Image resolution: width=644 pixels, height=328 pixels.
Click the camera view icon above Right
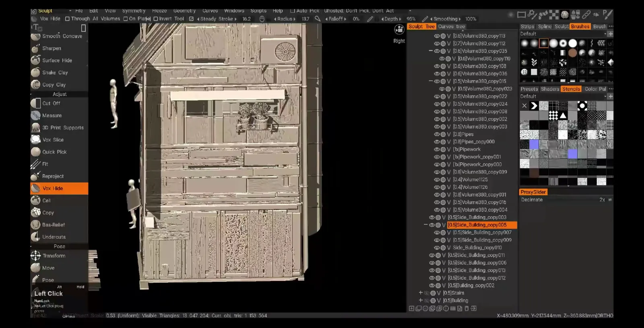click(x=399, y=30)
